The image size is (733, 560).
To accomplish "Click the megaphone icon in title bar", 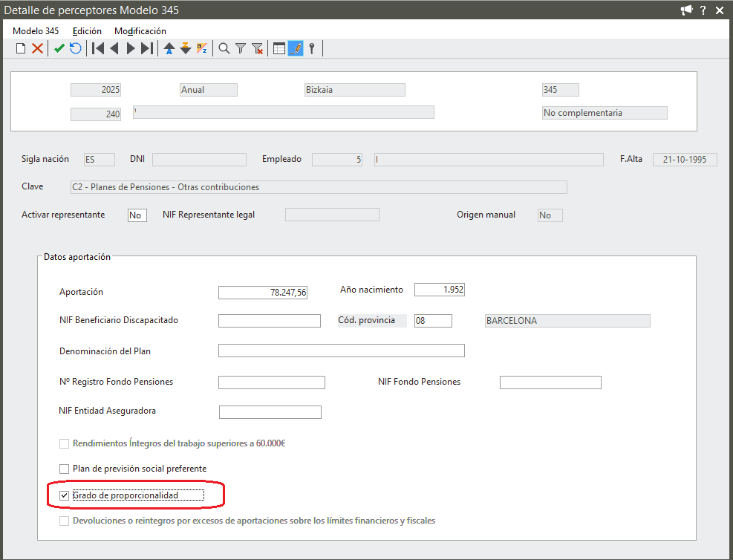I will coord(685,10).
